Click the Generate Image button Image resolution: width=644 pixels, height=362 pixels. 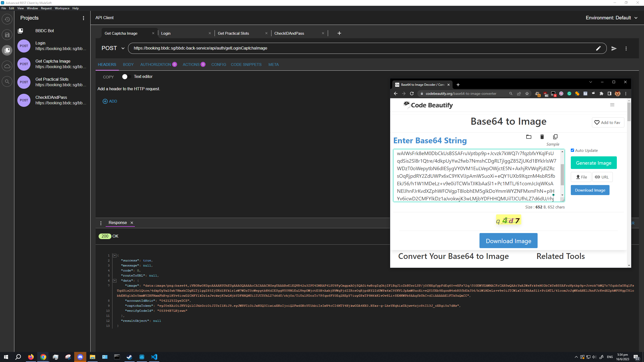point(593,163)
